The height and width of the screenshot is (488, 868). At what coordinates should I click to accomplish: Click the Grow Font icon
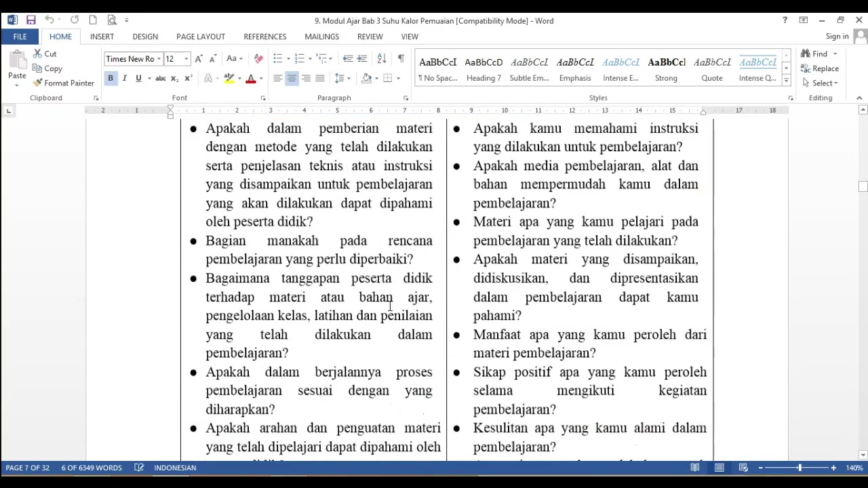click(199, 59)
